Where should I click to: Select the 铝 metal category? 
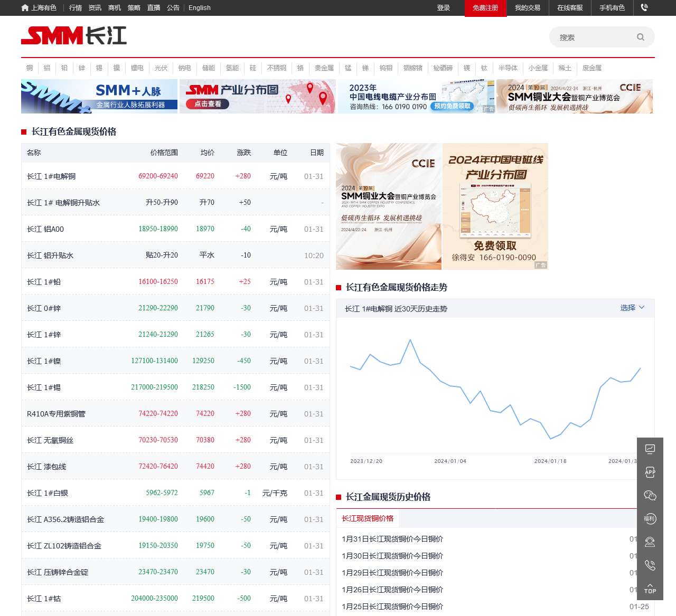tap(47, 68)
